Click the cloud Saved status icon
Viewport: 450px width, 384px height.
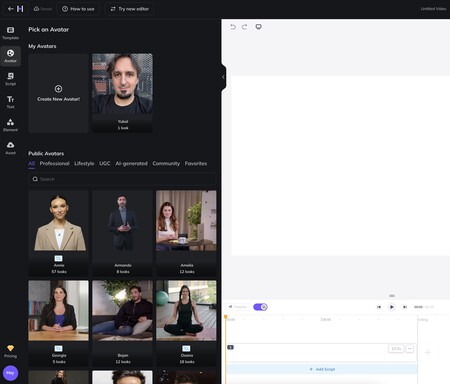coord(36,9)
